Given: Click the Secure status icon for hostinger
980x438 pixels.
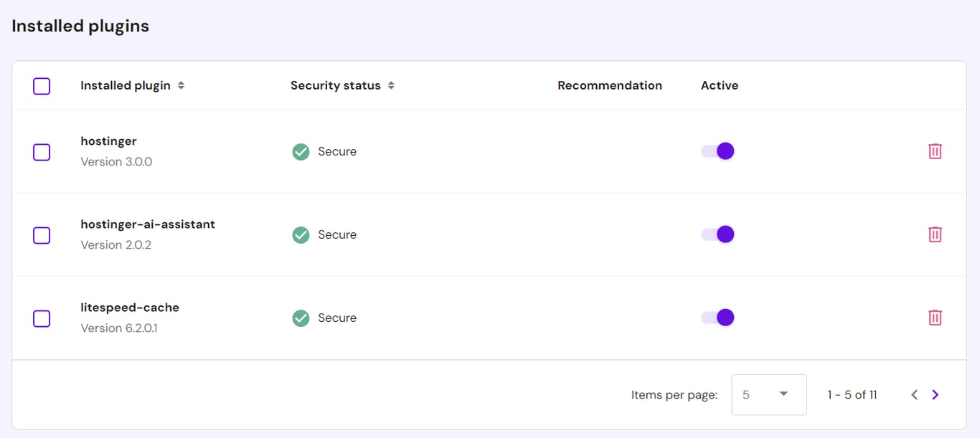Looking at the screenshot, I should click(x=301, y=151).
